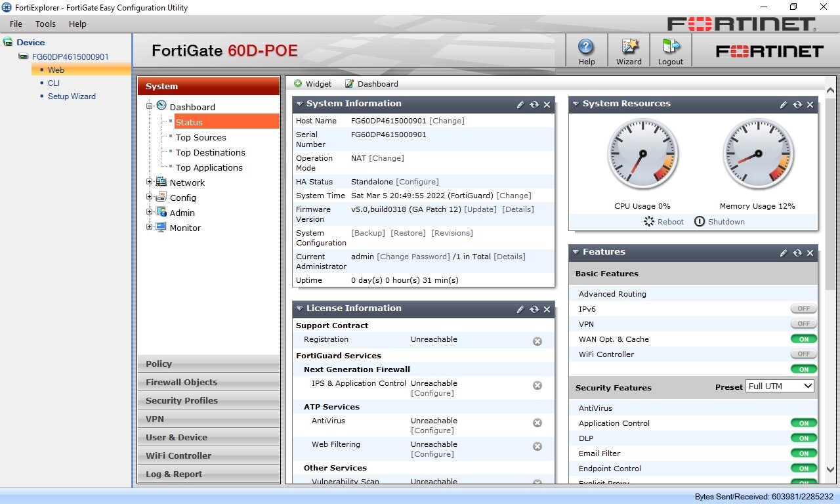Open the Policy section tab

point(209,364)
